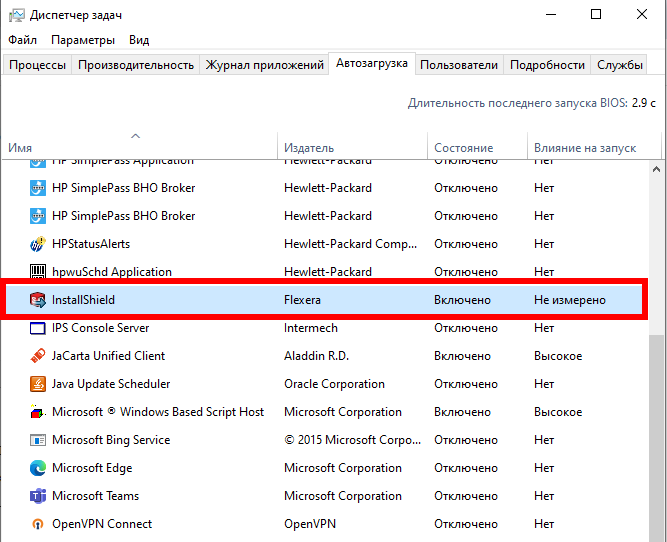Click the OpenVPN Connect icon
Screen dimensions: 667x542
pos(38,524)
